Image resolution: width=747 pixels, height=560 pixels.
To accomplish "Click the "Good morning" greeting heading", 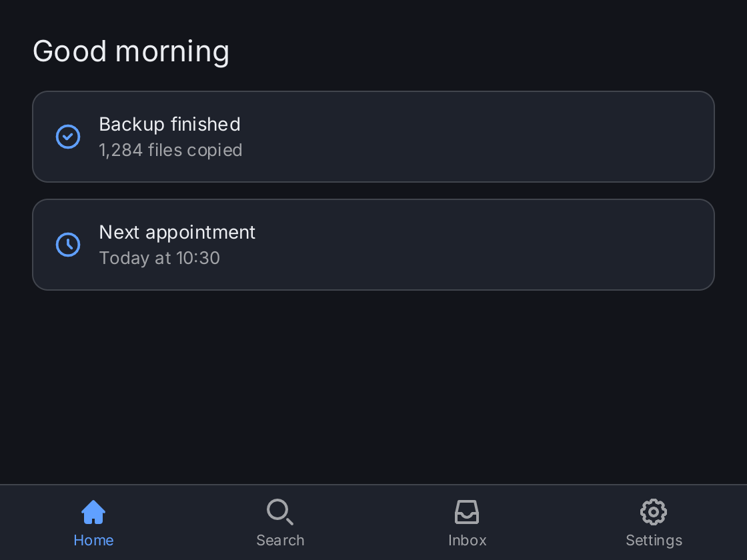I will (x=131, y=51).
